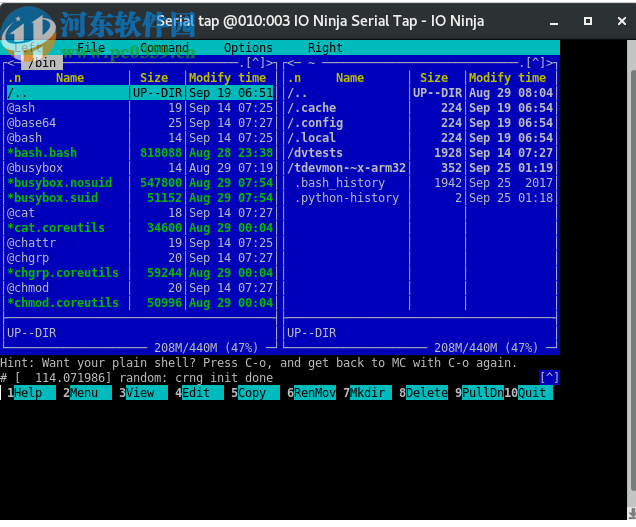Image resolution: width=636 pixels, height=527 pixels.
Task: Open the Right panel menu
Action: [x=325, y=47]
